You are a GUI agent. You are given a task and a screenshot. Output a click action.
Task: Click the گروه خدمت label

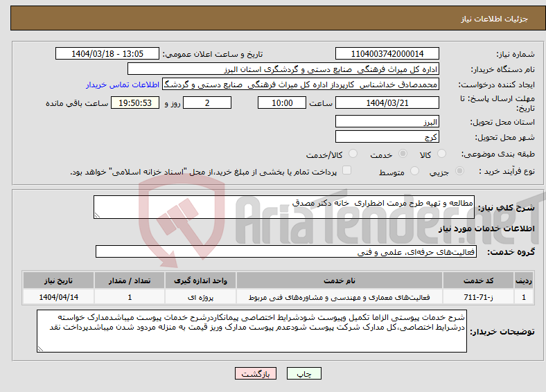coord(511,251)
